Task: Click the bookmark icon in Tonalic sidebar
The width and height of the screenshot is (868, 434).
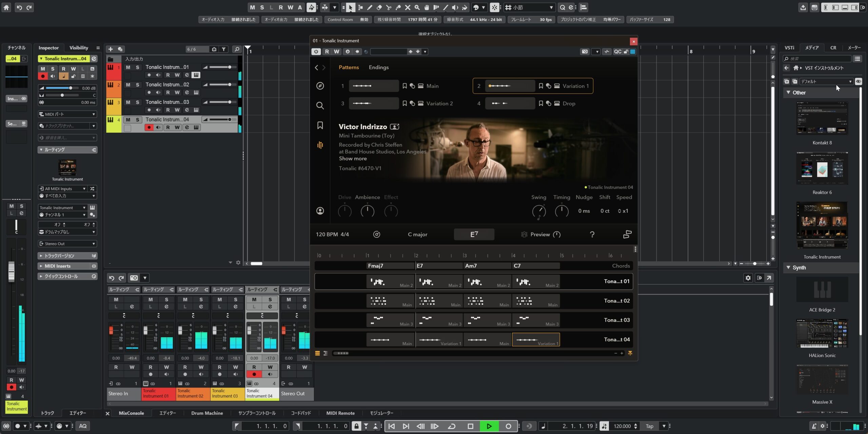Action: (x=320, y=125)
